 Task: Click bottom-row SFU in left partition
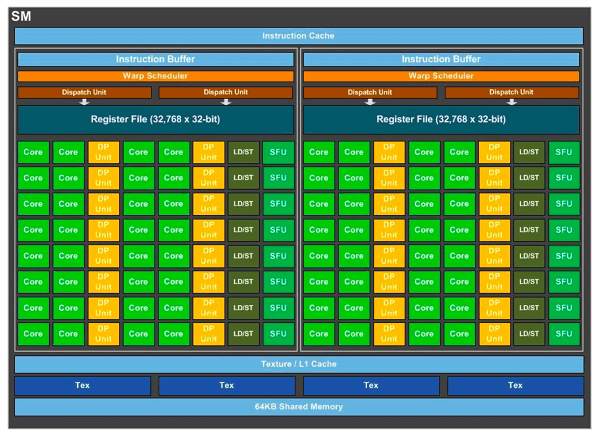point(278,334)
